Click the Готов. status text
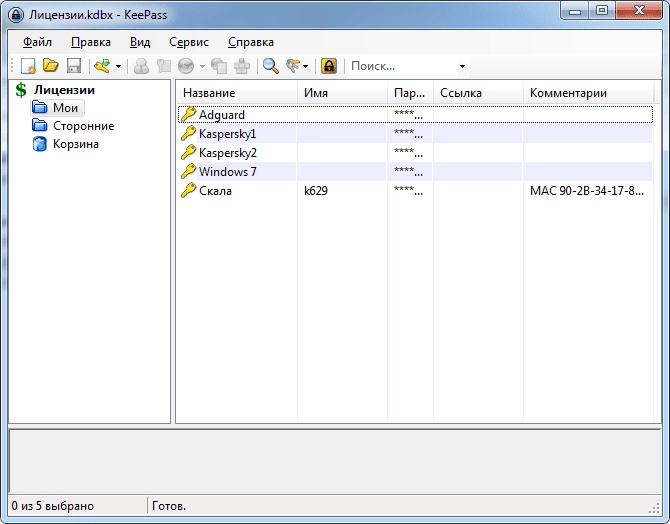 coord(169,506)
